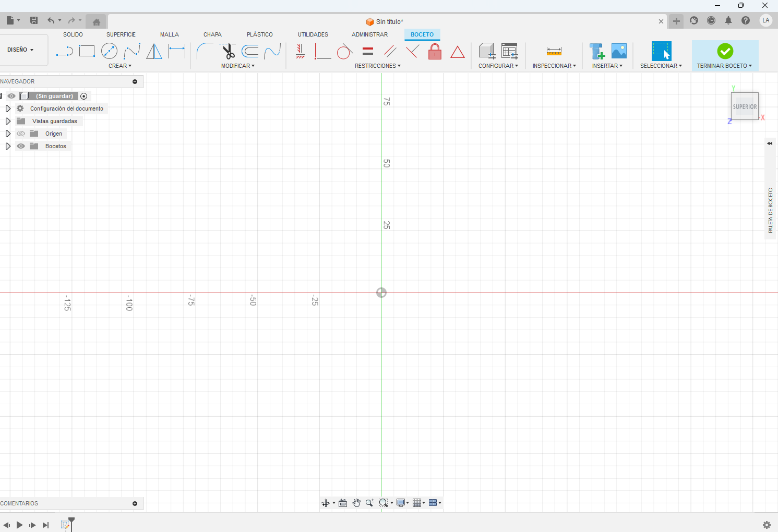The width and height of the screenshot is (778, 532).
Task: Save the document with the diskette icon
Action: tap(34, 20)
